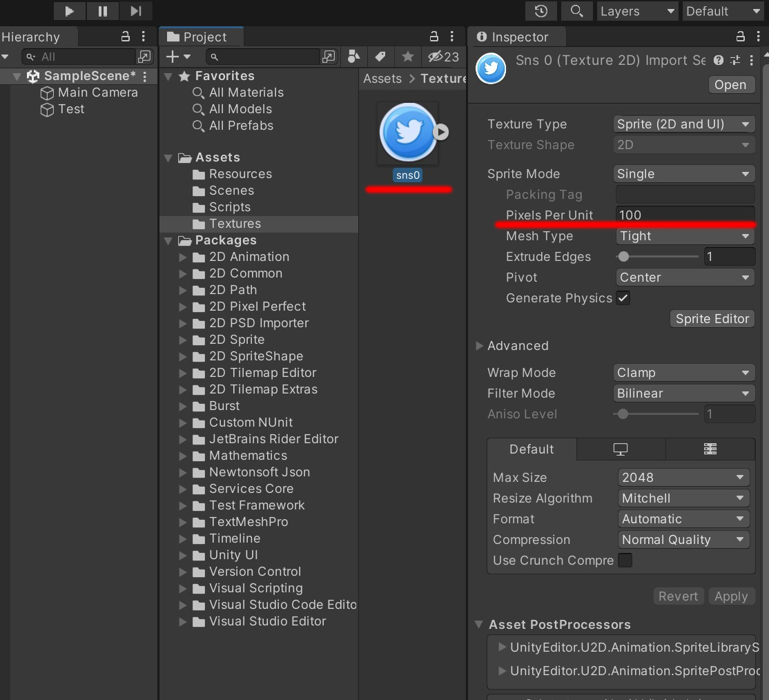Click the plus create-asset button
769x700 pixels.
(178, 57)
